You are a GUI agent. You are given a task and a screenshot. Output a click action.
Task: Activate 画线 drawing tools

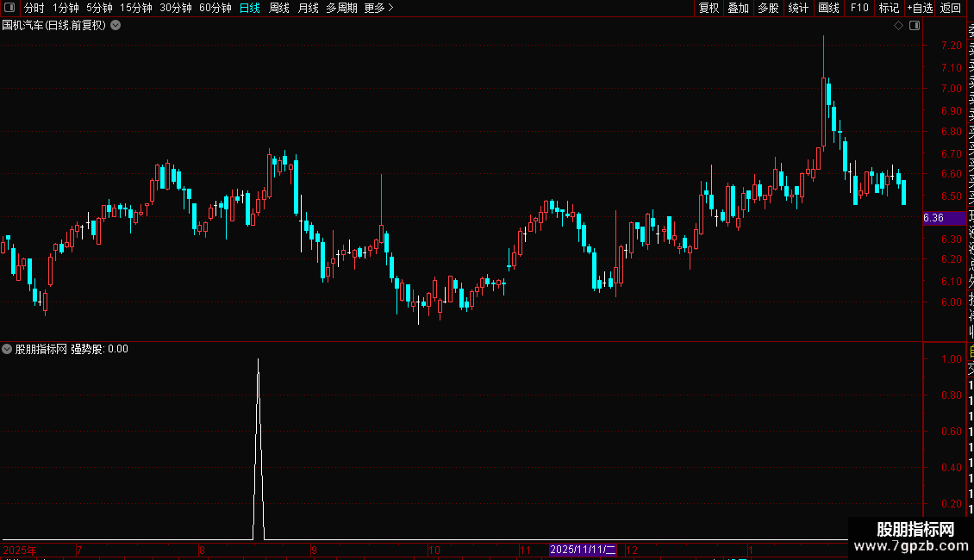828,8
